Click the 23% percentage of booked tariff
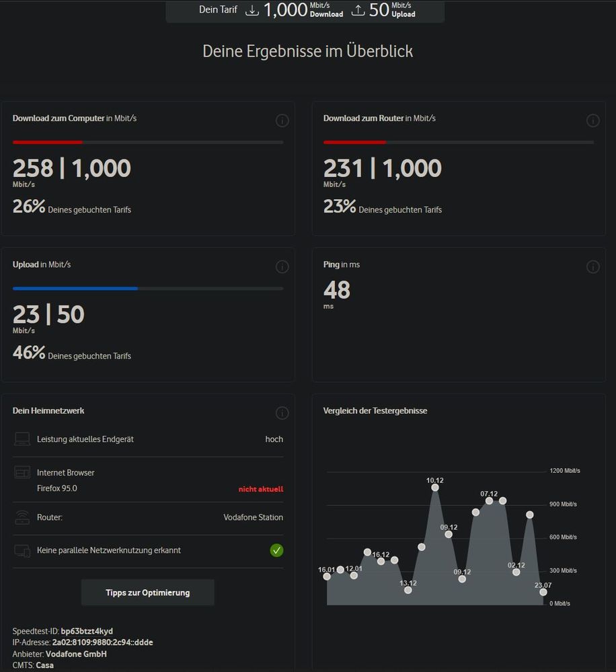The image size is (616, 672). click(340, 206)
